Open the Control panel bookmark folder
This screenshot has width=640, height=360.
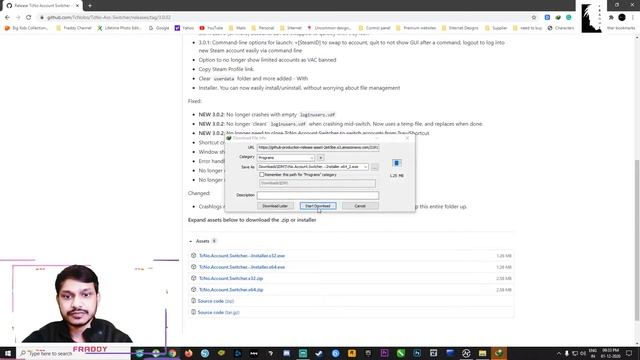coord(375,28)
